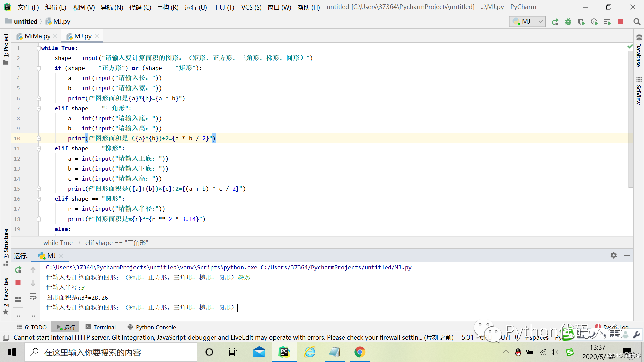Collapse the elif fold marker on line 7
The width and height of the screenshot is (644, 362).
click(x=39, y=109)
